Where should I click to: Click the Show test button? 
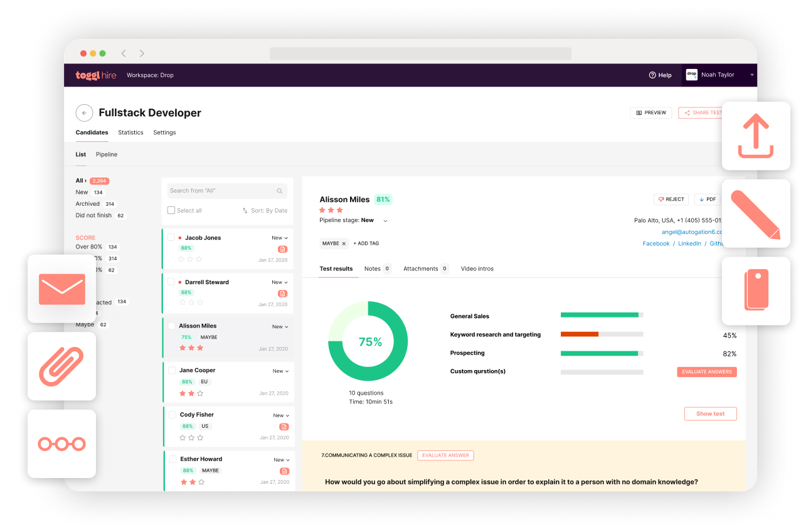coord(710,414)
